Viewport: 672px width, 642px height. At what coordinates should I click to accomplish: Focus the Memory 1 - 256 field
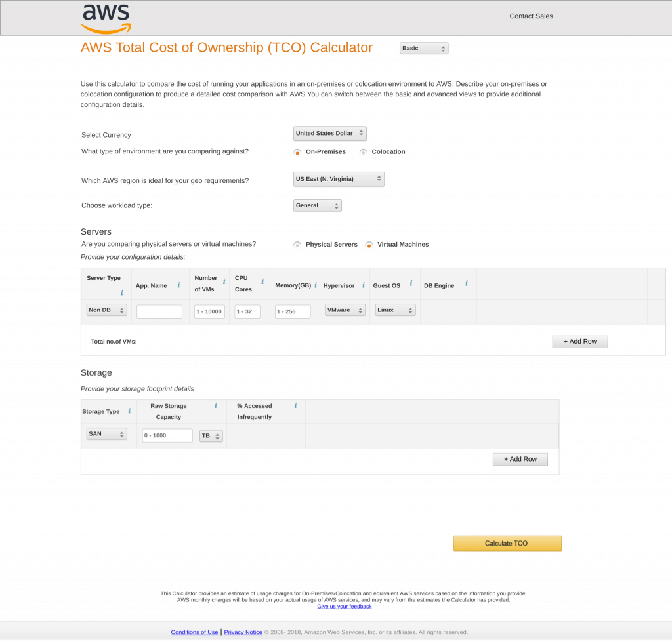pos(293,311)
